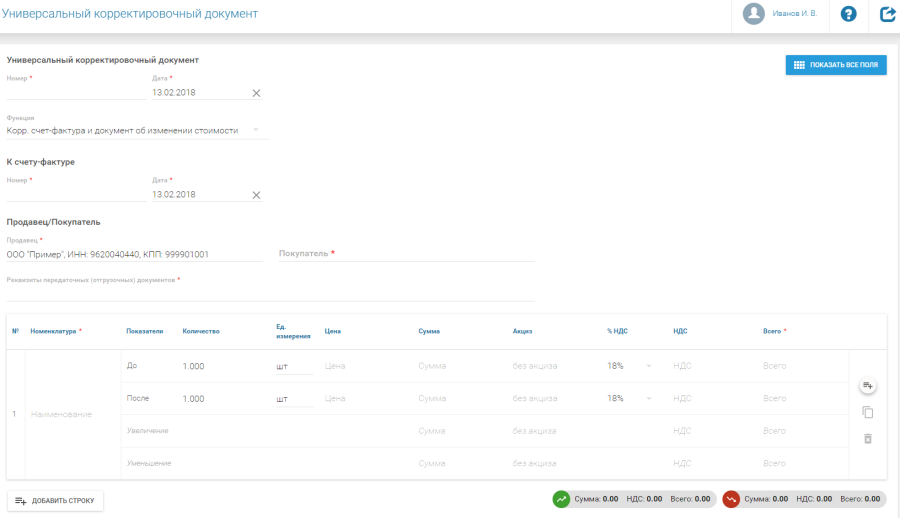Focus the document Номер input field
This screenshot has width=900, height=518.
[75, 92]
